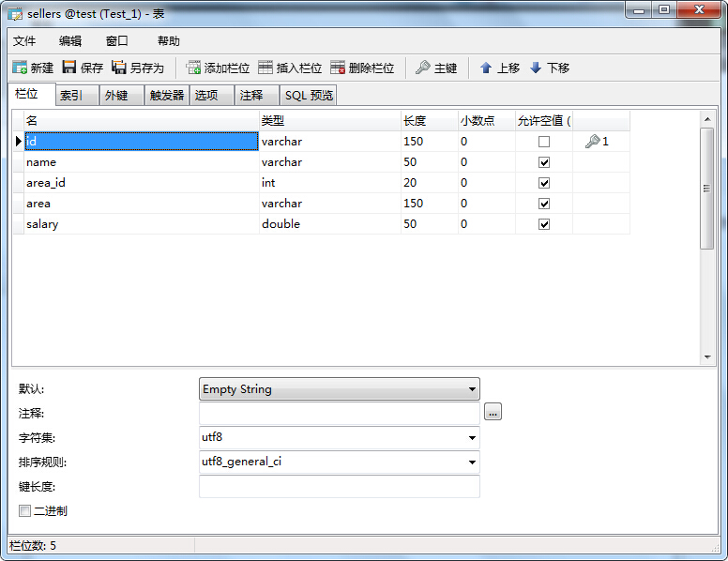Click the Move Up (上移) arrow icon
This screenshot has height=561, width=728.
486,68
